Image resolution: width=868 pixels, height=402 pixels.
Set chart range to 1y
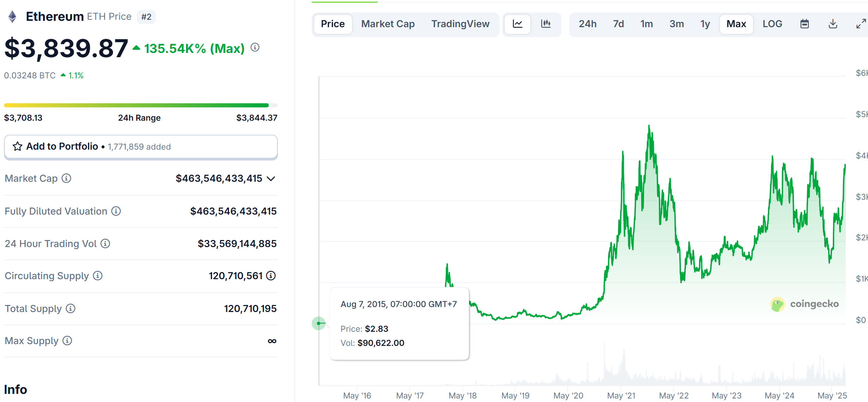[x=705, y=24]
